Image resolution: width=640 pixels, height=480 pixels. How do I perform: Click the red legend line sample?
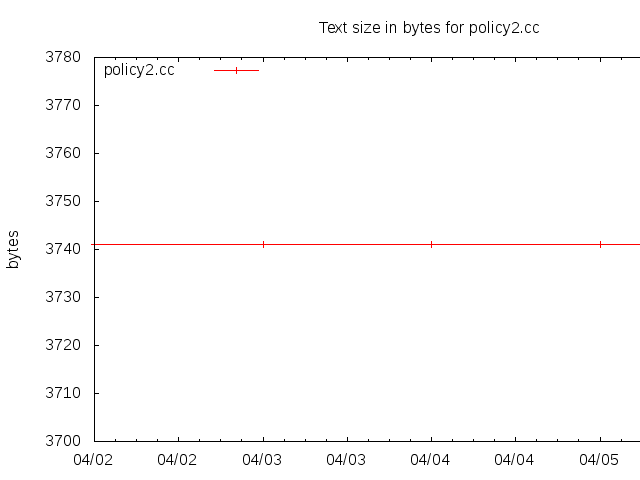tap(236, 70)
